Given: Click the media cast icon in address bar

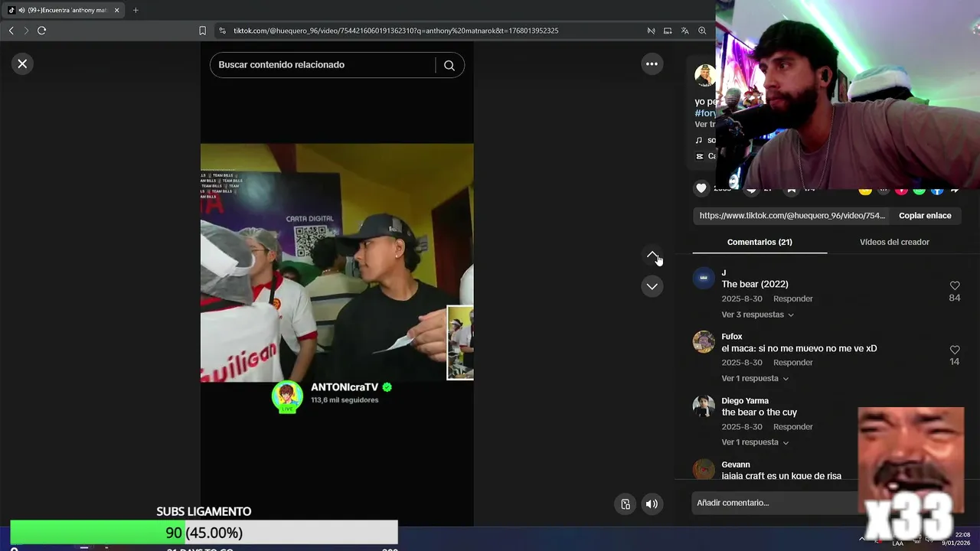Looking at the screenshot, I should point(668,31).
